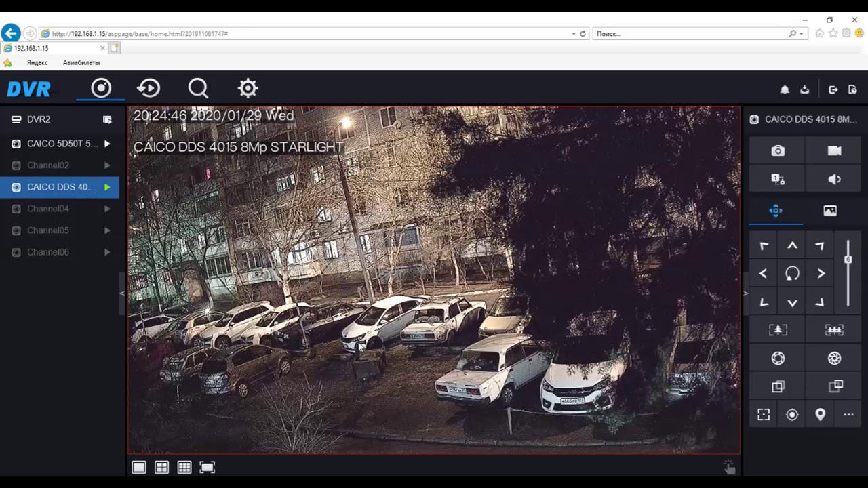Click the download icon in header

(x=805, y=89)
